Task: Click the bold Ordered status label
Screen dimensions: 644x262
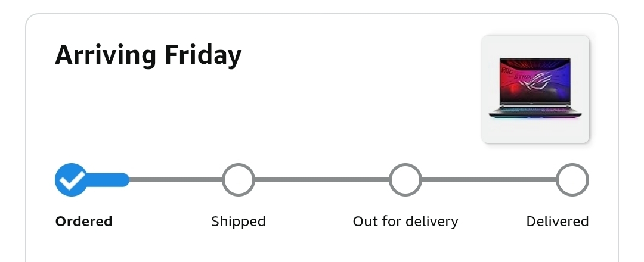Action: point(83,222)
